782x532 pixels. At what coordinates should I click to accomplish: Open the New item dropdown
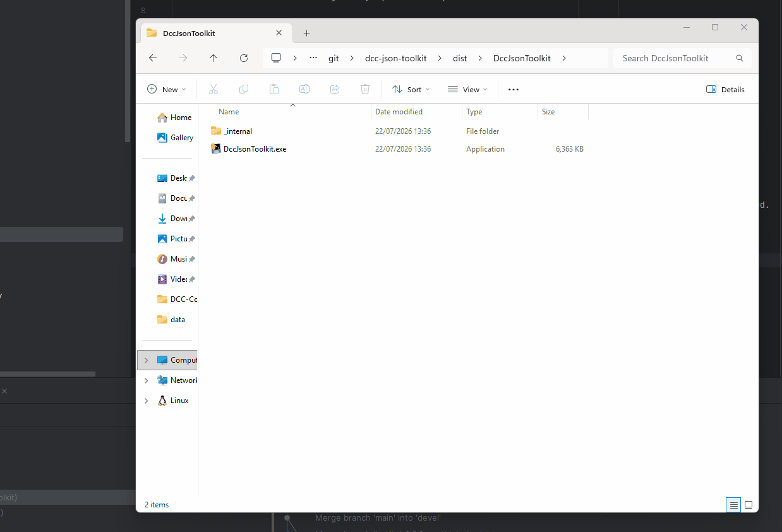coord(167,89)
